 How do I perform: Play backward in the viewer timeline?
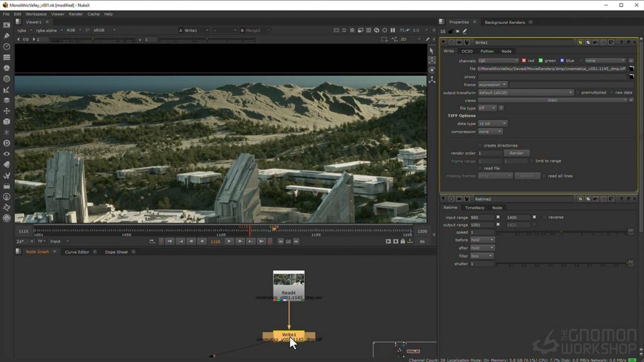[x=202, y=241]
